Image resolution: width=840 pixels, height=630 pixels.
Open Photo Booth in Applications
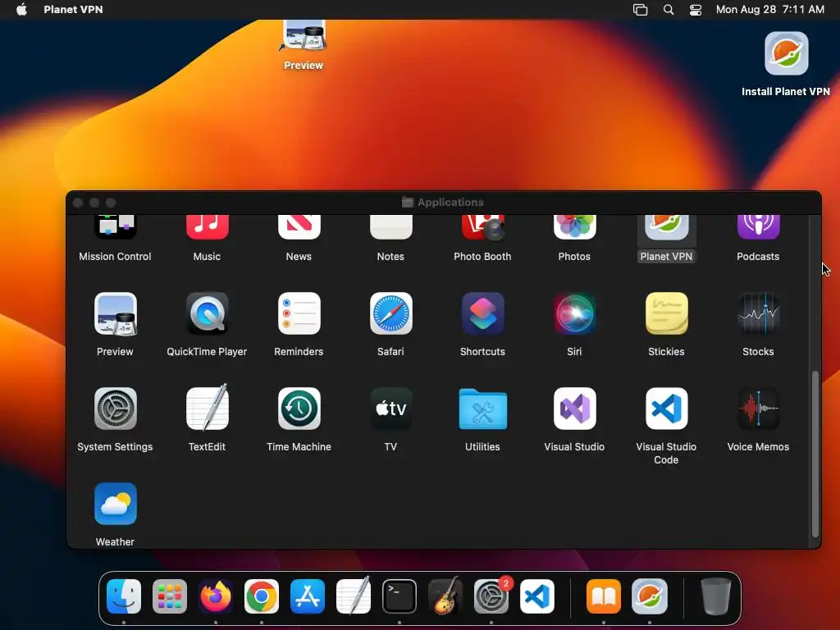click(482, 226)
